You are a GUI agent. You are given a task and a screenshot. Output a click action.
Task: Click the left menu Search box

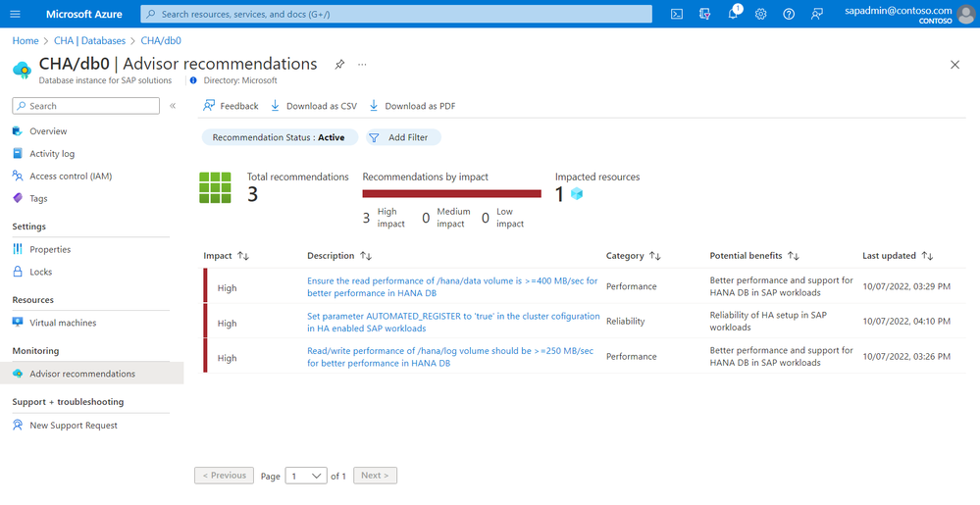85,106
